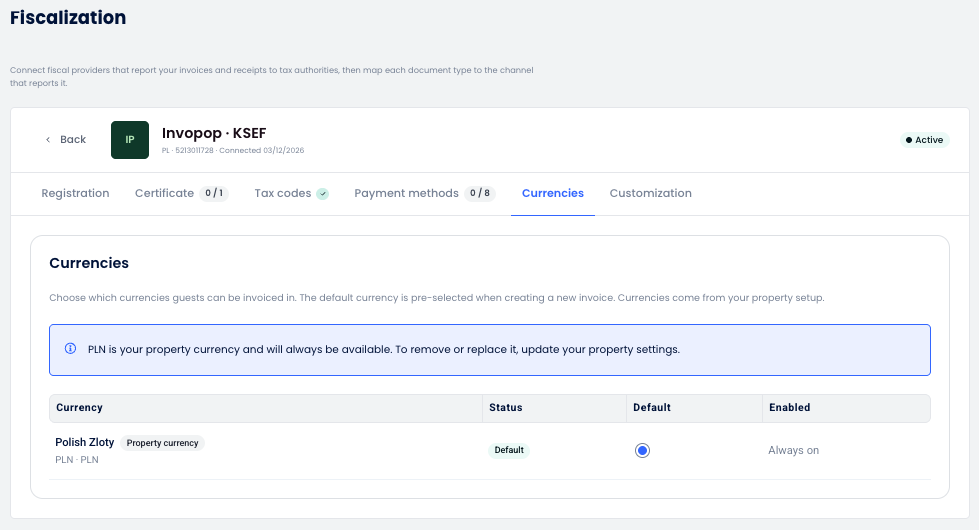The height and width of the screenshot is (530, 979).
Task: Click the 0/8 badge next to Payment methods
Action: pyautogui.click(x=480, y=194)
